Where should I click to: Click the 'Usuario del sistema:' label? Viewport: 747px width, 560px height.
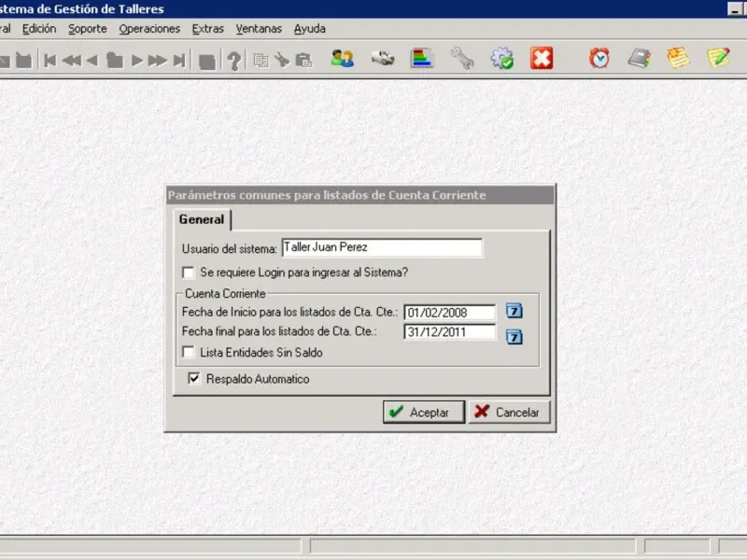click(229, 249)
